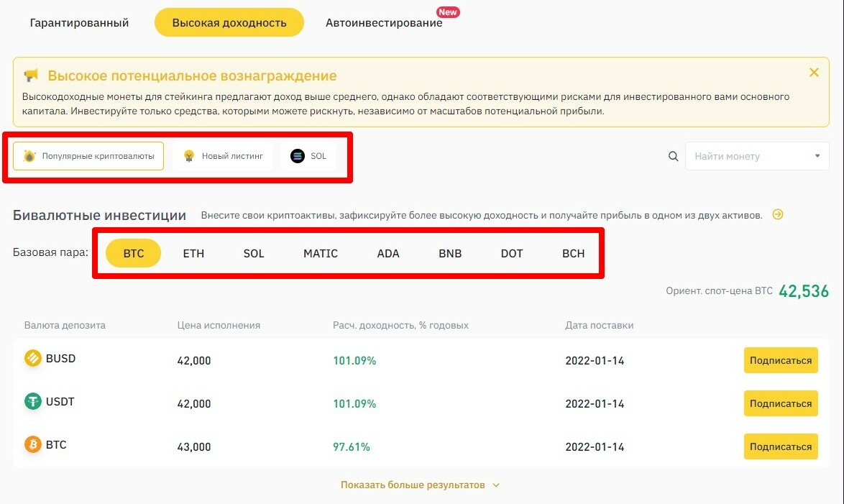Click the lightbulb icon on Новый листинг
This screenshot has height=504, width=844.
[189, 156]
